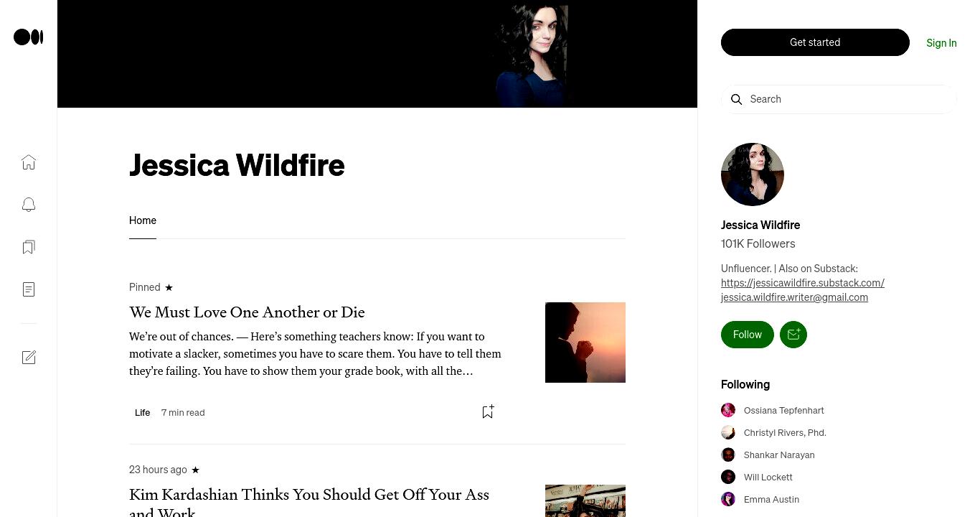Click the Life topic tag
The width and height of the screenshot is (980, 517).
coord(143,412)
